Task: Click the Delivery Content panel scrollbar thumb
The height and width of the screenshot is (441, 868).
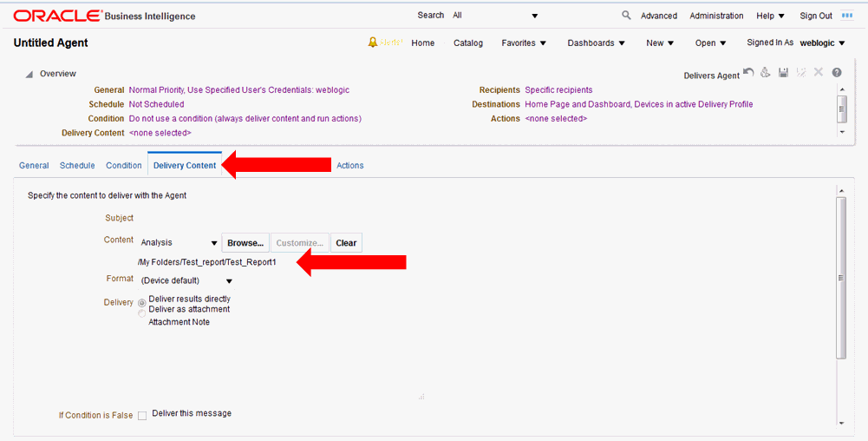Action: (x=842, y=278)
